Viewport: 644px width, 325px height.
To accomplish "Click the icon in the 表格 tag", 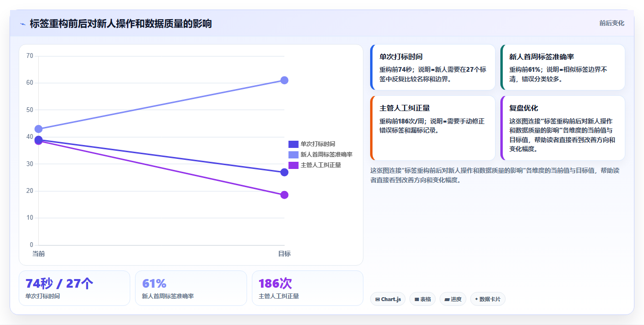I will point(417,299).
